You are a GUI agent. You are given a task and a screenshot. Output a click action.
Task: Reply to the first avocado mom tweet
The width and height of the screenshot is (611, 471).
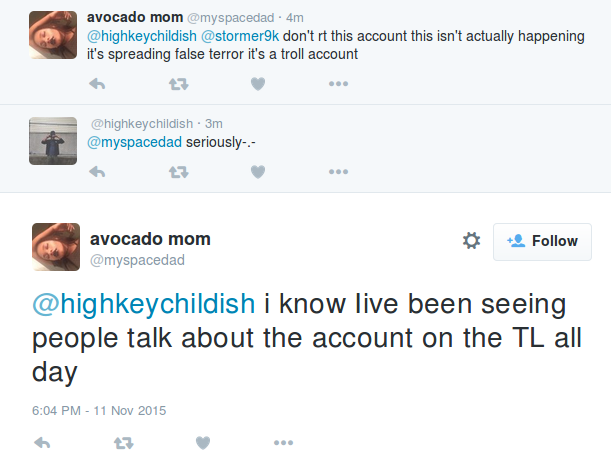[x=97, y=84]
